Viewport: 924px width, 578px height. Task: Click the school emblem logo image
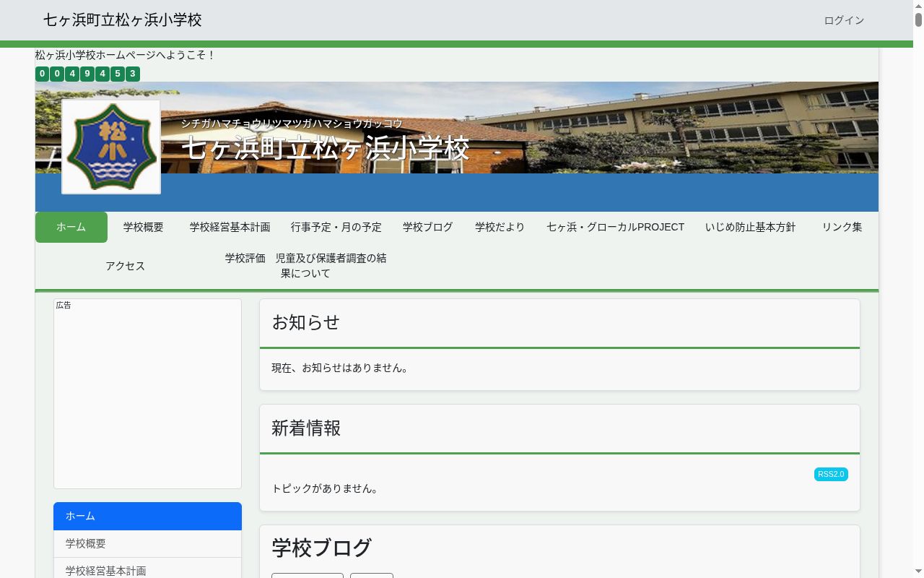(111, 147)
